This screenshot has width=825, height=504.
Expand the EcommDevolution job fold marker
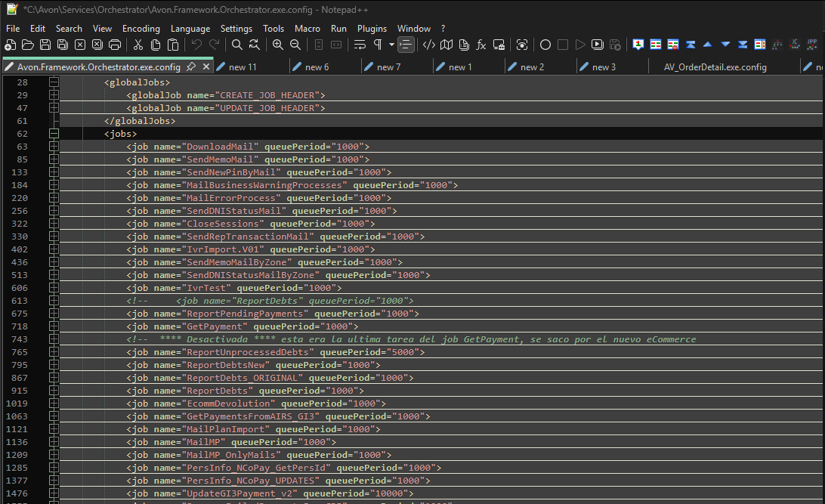pos(54,404)
